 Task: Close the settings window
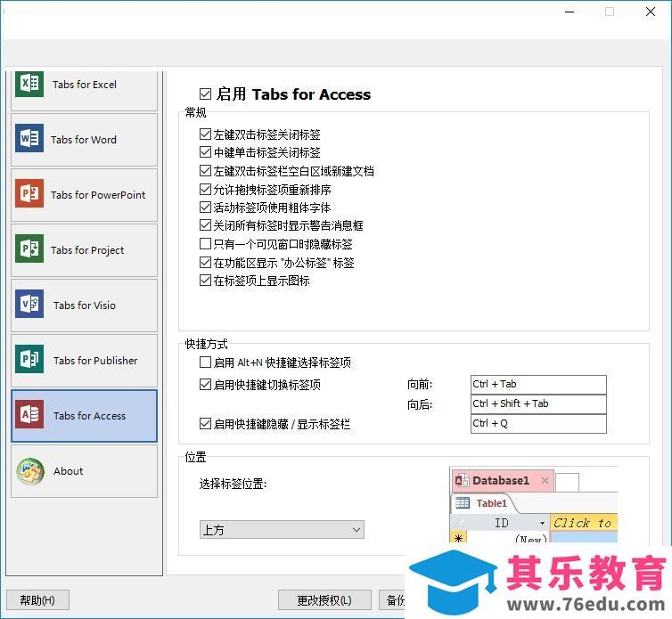651,12
